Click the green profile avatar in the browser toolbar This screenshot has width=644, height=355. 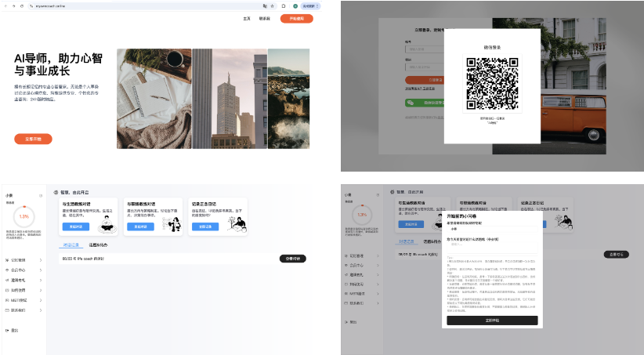point(295,6)
